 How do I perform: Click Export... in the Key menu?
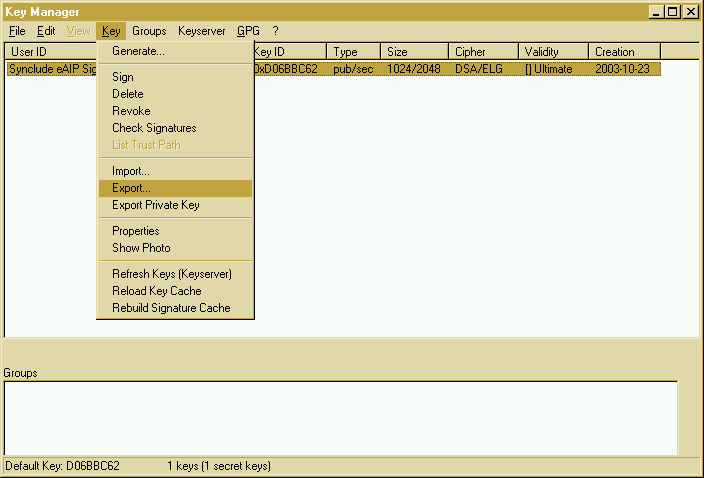pos(131,188)
